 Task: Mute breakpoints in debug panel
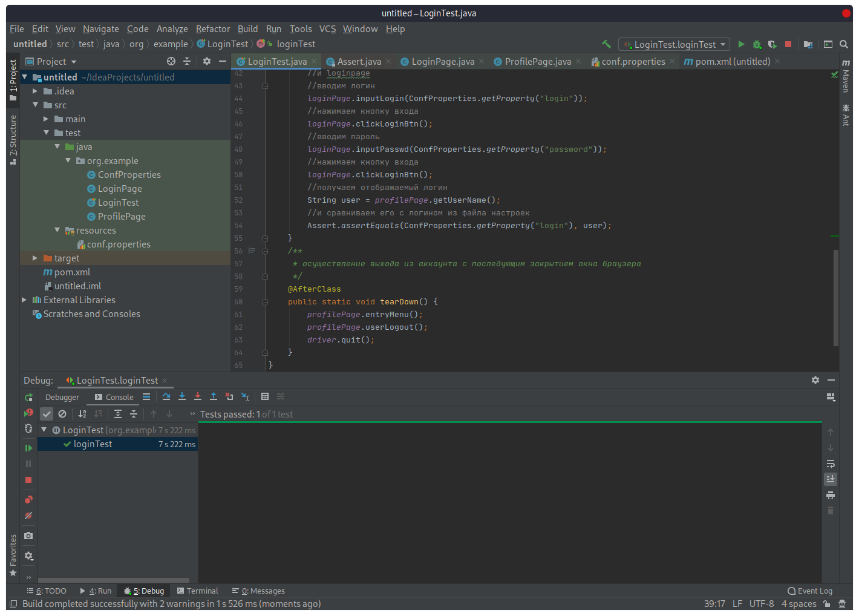click(x=28, y=516)
